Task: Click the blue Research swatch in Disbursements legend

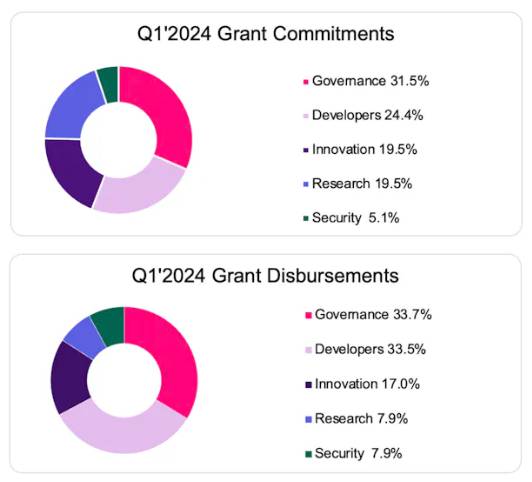Action: tap(308, 419)
